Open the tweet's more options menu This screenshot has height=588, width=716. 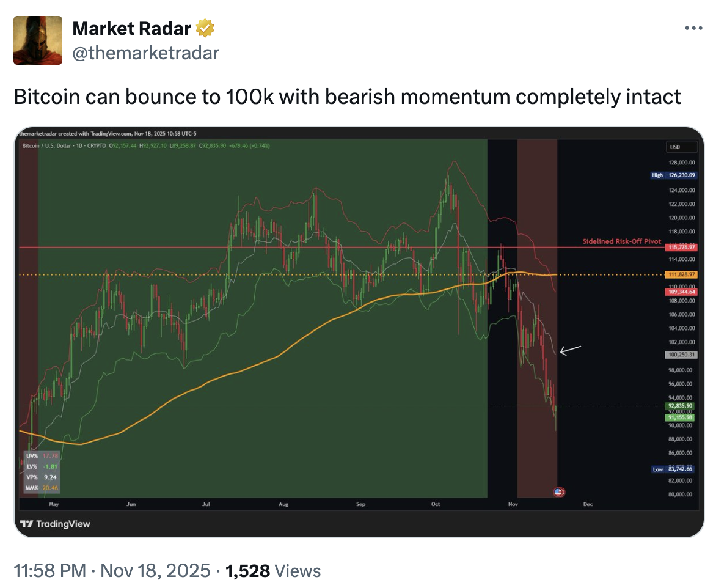693,28
